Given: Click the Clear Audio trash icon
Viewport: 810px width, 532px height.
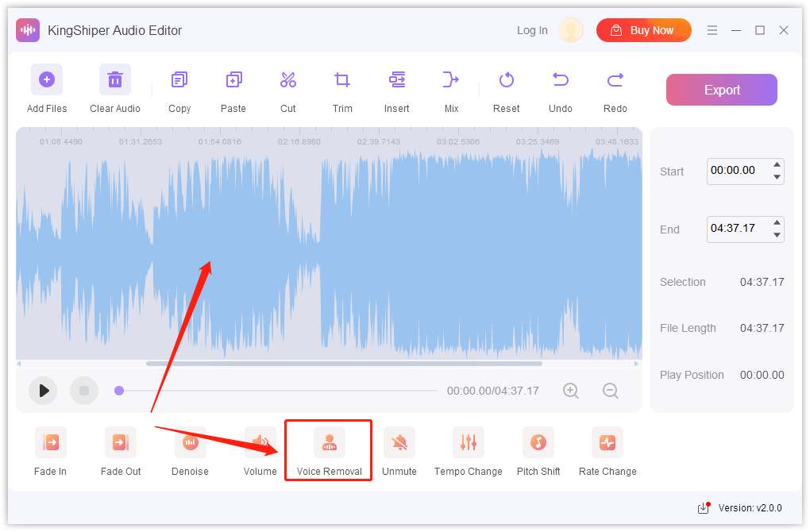Looking at the screenshot, I should 114,79.
